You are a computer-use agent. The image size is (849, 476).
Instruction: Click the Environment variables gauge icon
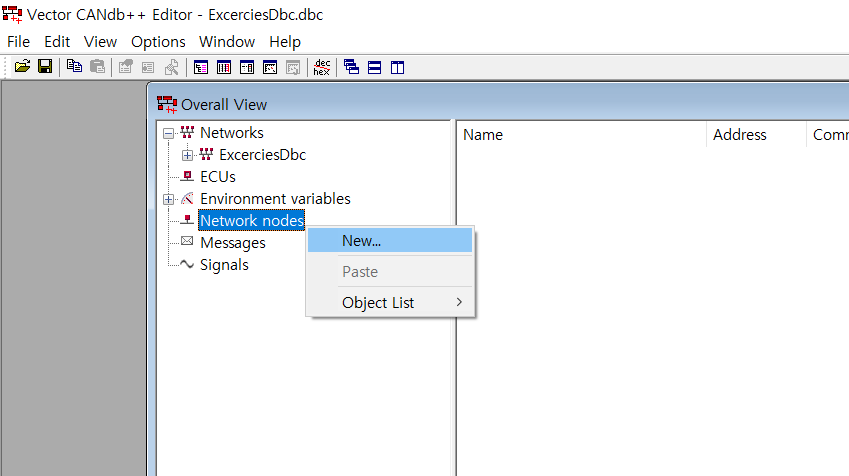tap(187, 198)
